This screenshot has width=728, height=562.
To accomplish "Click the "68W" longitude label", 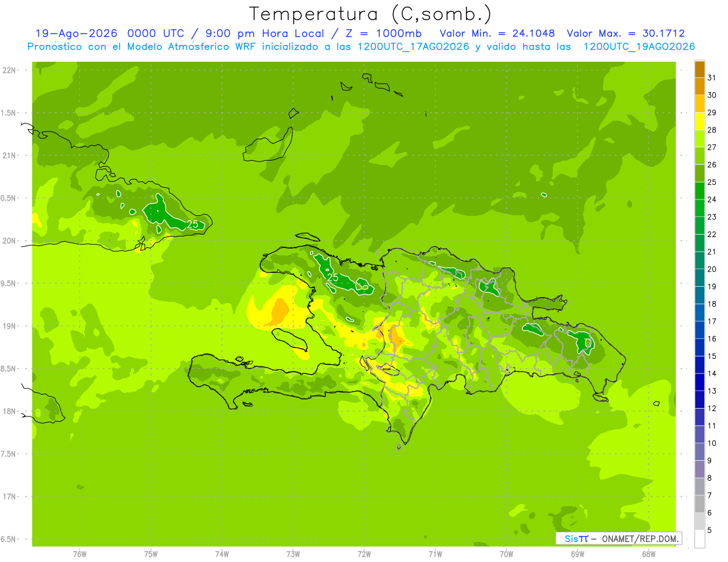I will coord(649,554).
